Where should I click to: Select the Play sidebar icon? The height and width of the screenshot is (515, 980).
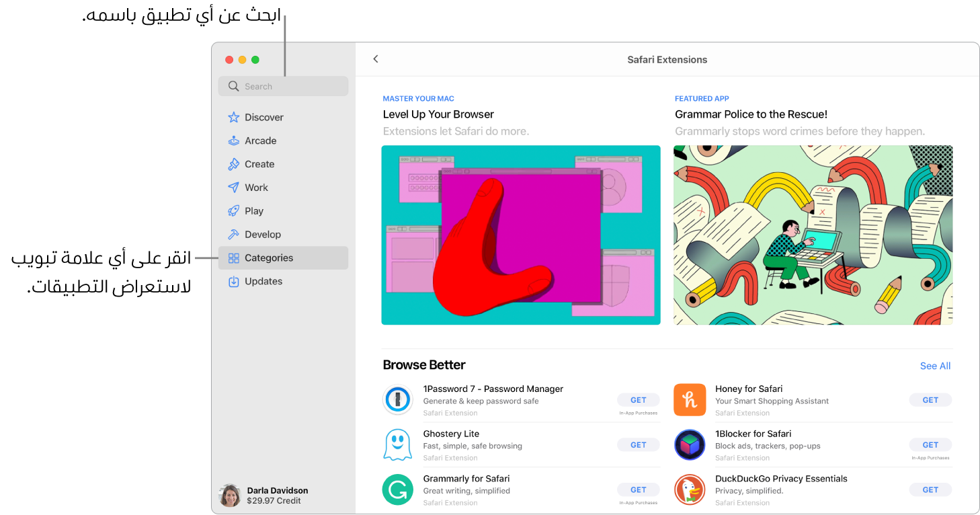(234, 210)
